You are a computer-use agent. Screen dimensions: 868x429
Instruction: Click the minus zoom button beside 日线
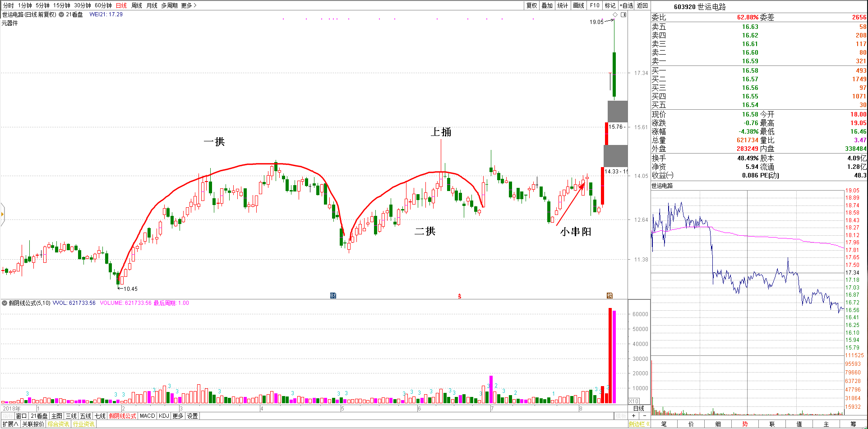(x=644, y=416)
